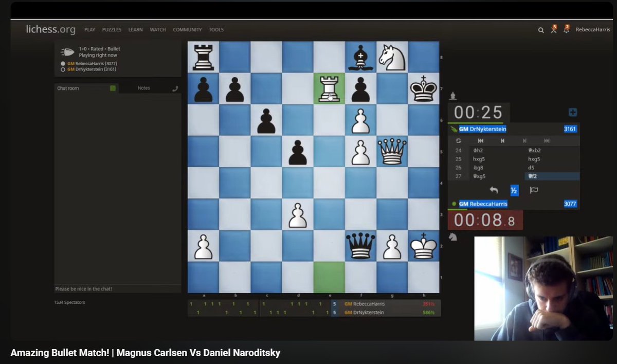Click the takeback arrow icon
617x364 pixels.
click(x=494, y=190)
